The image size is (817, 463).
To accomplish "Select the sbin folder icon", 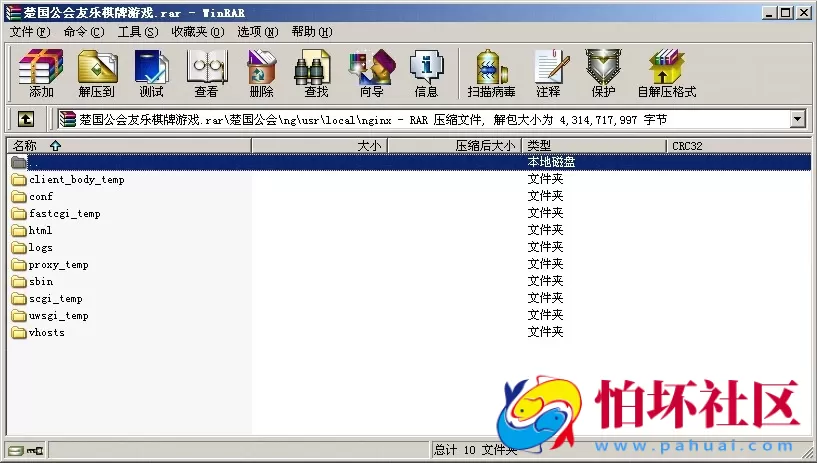I will tap(19, 282).
